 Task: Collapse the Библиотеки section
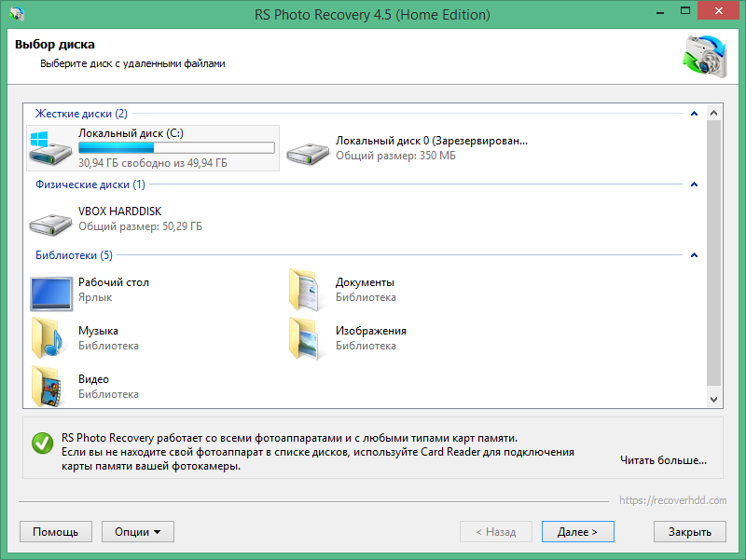(x=693, y=254)
